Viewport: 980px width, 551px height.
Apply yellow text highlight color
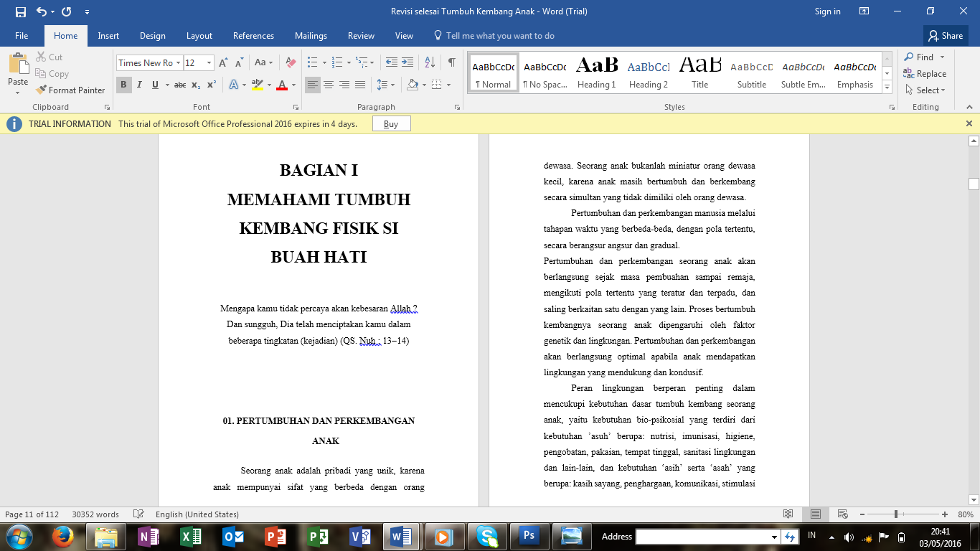pyautogui.click(x=258, y=85)
